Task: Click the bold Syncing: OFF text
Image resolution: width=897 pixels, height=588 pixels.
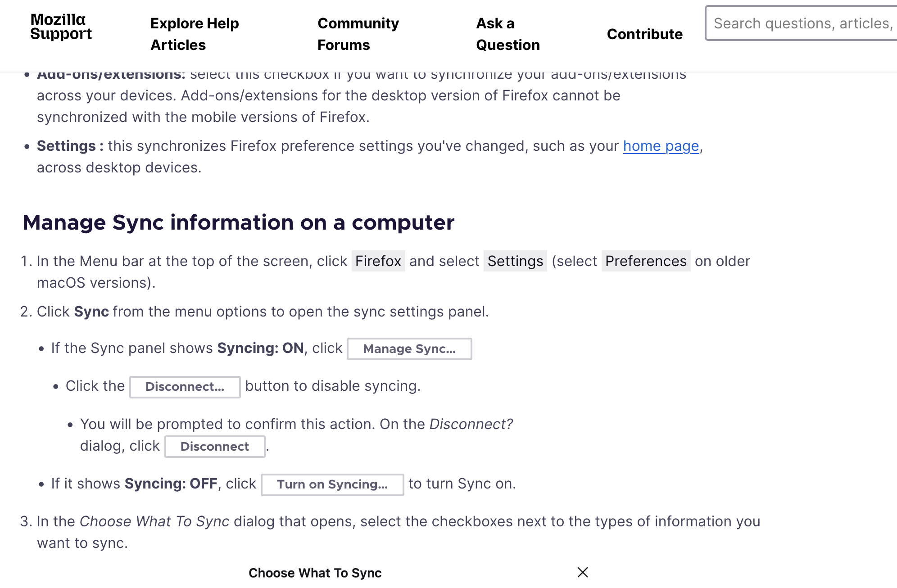Action: click(x=171, y=484)
